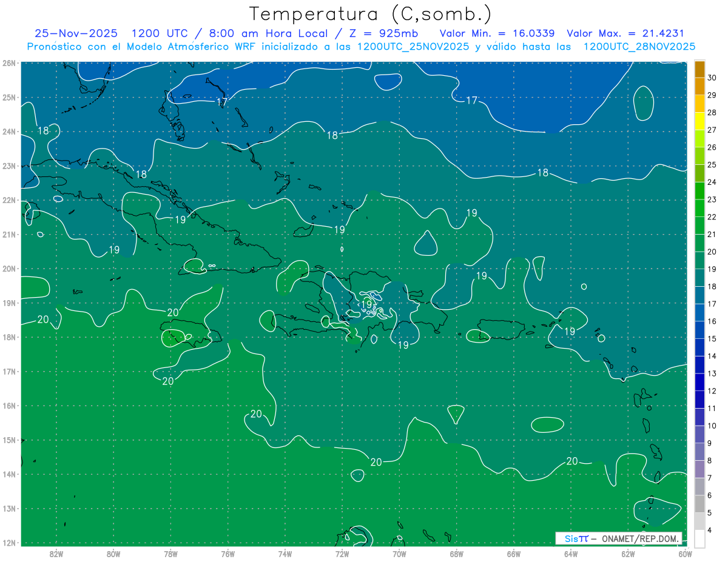Click the yellow swatch between 27 and 28
This screenshot has height=562, width=728.
(699, 121)
